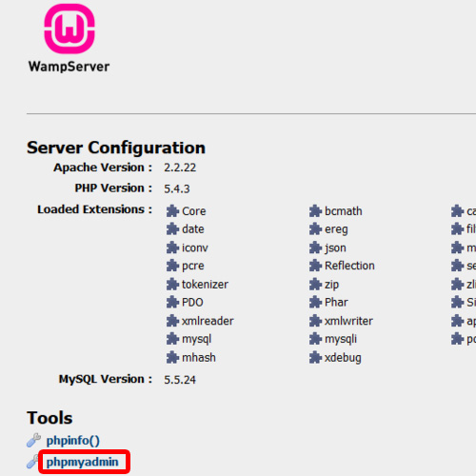Click the puzzle icon next to date
This screenshot has height=476, width=476.
[172, 229]
